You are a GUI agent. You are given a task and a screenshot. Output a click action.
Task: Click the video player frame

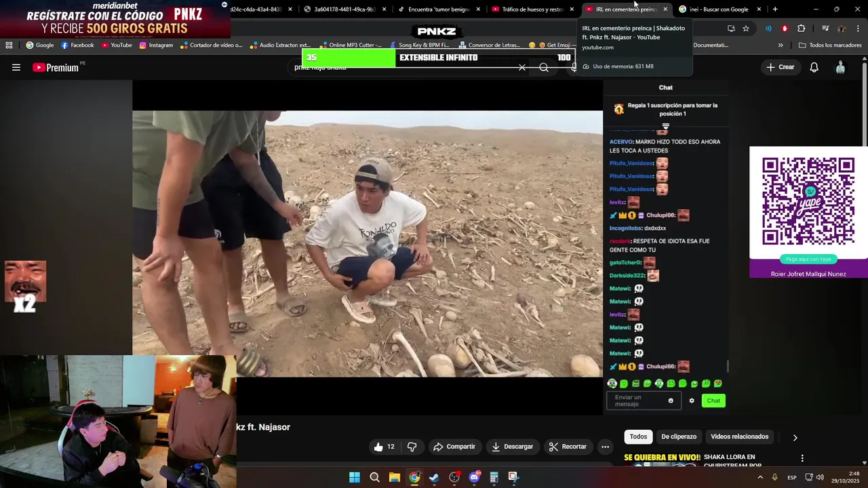[367, 243]
